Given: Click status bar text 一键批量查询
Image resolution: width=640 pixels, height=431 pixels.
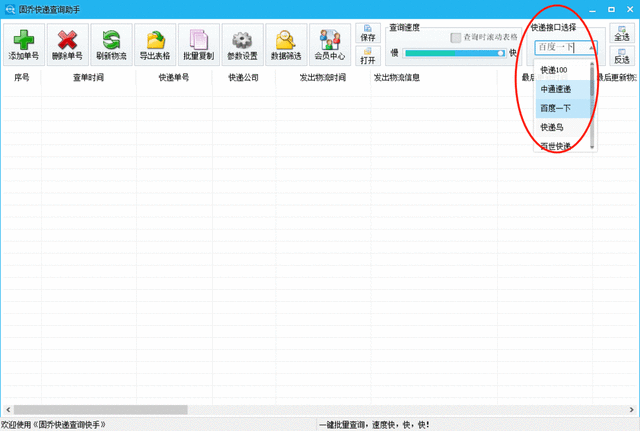Looking at the screenshot, I should pos(344,425).
